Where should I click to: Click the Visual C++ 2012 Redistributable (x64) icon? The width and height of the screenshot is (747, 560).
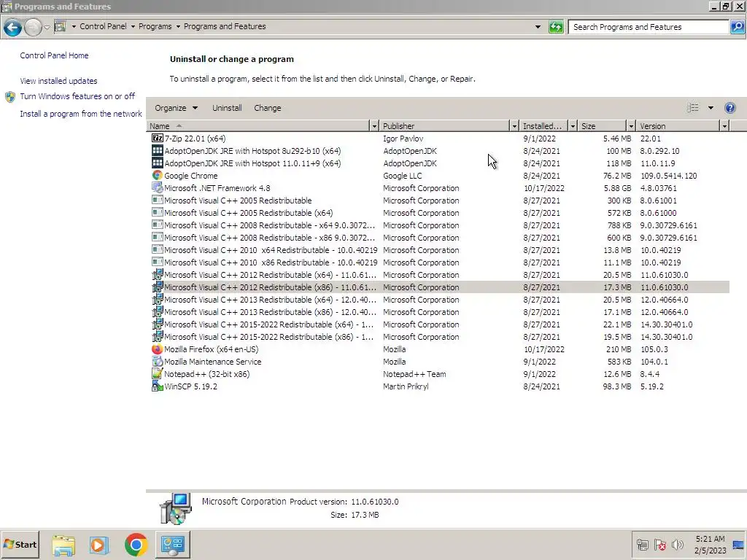click(158, 274)
